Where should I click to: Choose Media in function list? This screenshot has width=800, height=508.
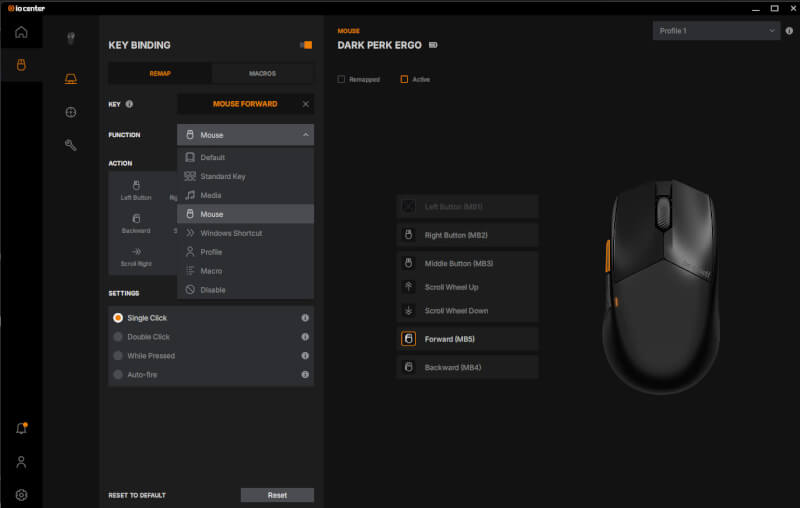coord(245,195)
